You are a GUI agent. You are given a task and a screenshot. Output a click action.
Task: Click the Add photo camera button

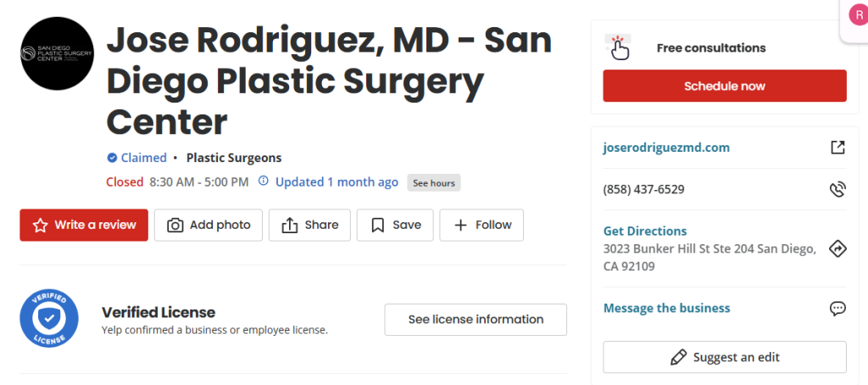point(209,225)
